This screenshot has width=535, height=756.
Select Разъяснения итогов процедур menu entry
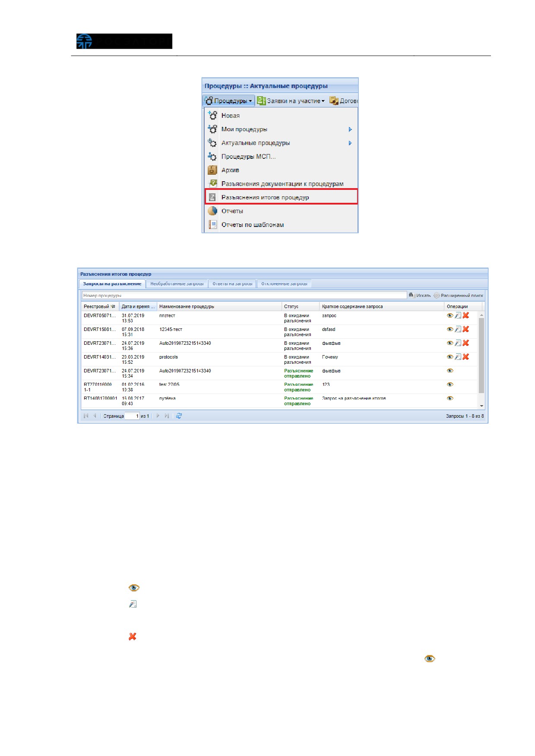(x=281, y=197)
